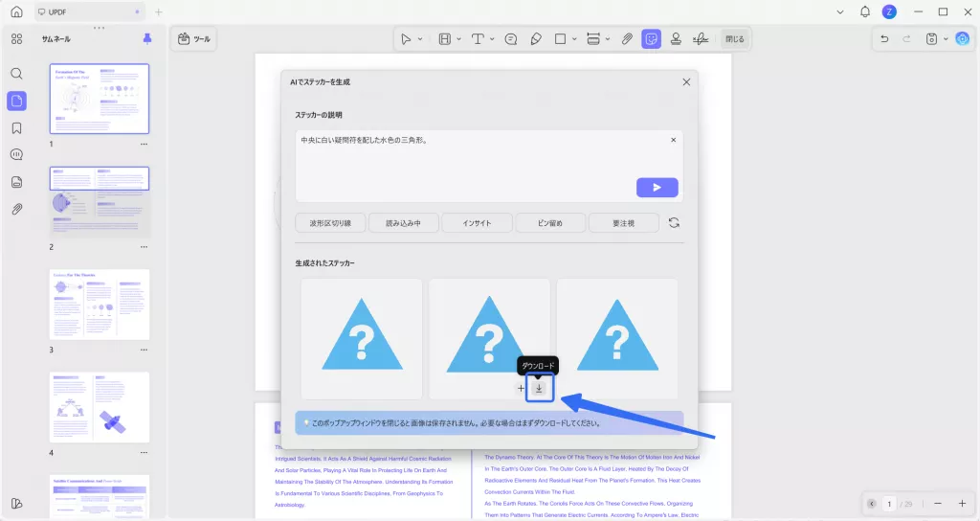Choose the 波形区切り線 suggestion
980x521 pixels.
click(x=330, y=222)
